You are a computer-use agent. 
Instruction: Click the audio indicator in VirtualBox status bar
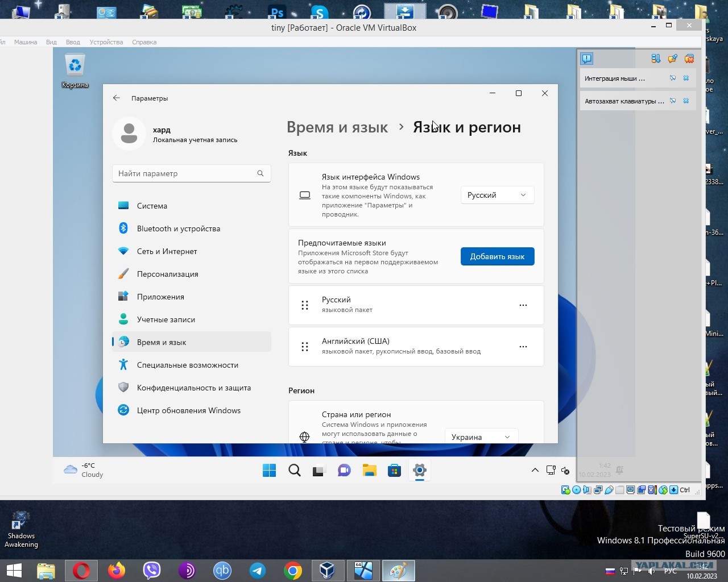tap(587, 490)
